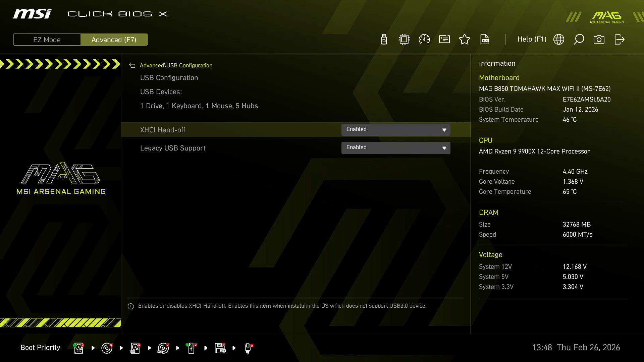Exit BIOS using the exit icon

point(619,39)
